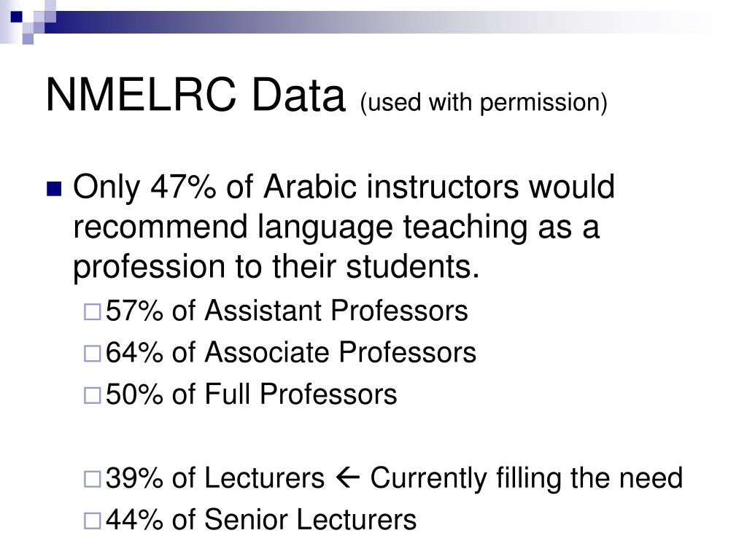Image resolution: width=747 pixels, height=560 pixels.
Task: Select the hollow bullet beside 64% of Associate Professors
Action: click(92, 354)
